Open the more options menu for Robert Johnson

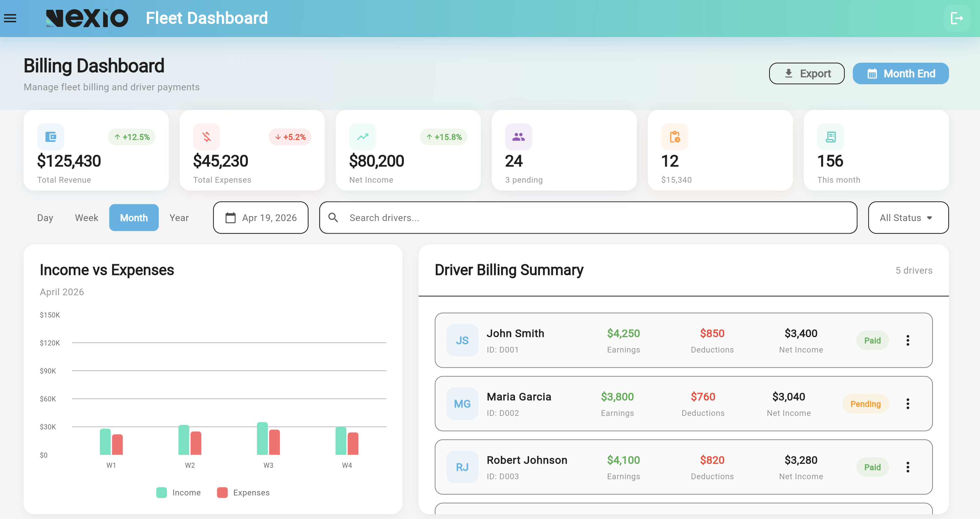point(908,467)
